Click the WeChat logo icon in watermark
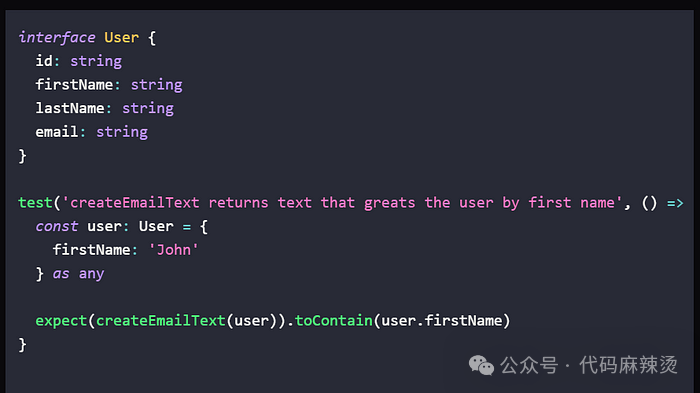 tap(481, 365)
